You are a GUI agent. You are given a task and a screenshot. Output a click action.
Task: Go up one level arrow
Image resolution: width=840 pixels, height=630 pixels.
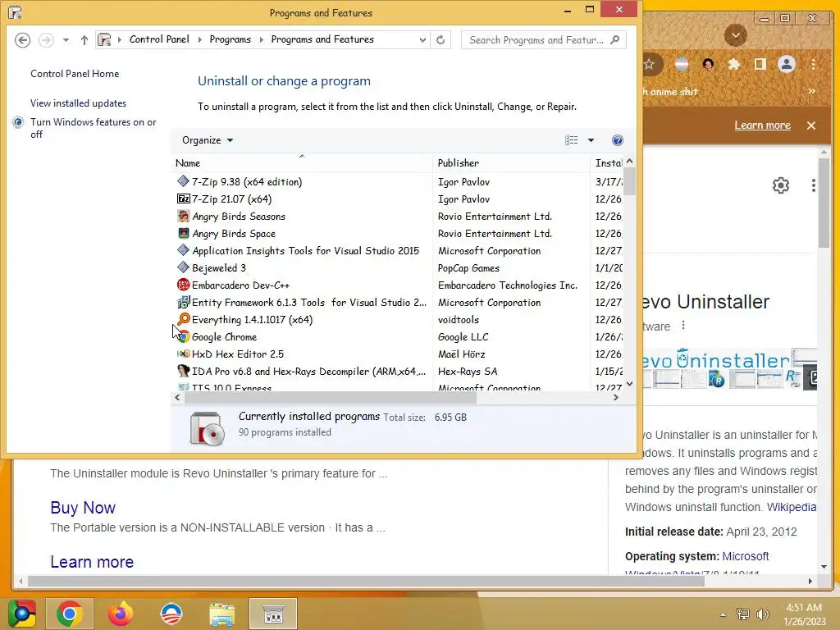click(84, 40)
